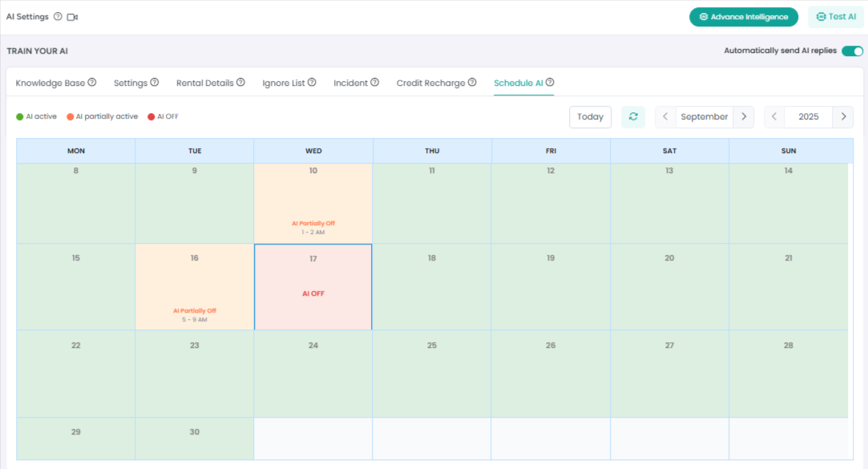Go to previous year arrow
Screen dimensions: 868x469
coord(774,117)
